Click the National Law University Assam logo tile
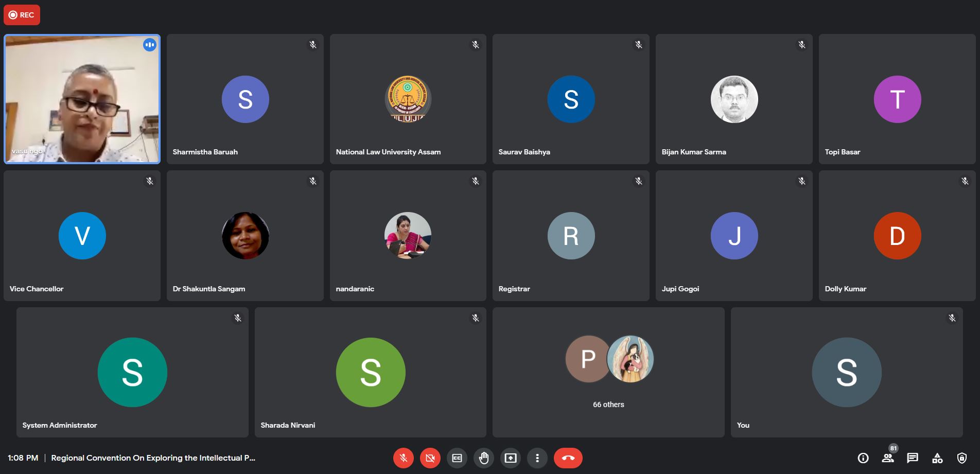The image size is (980, 474). click(408, 99)
